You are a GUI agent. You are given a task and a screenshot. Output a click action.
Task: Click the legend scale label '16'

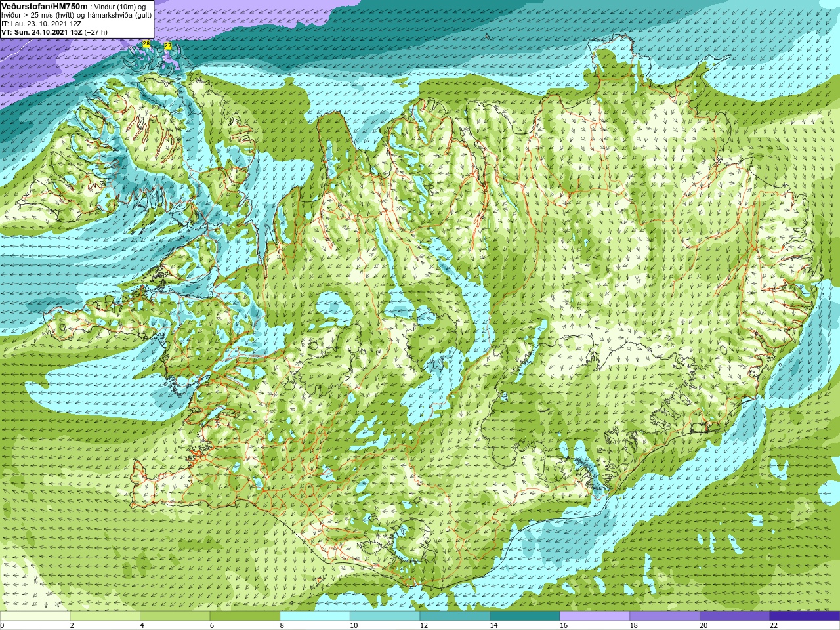coord(564,625)
